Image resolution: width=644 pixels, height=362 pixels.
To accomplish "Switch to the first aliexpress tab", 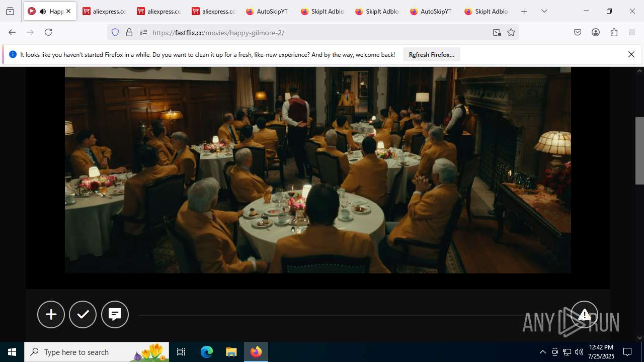I will tap(104, 11).
